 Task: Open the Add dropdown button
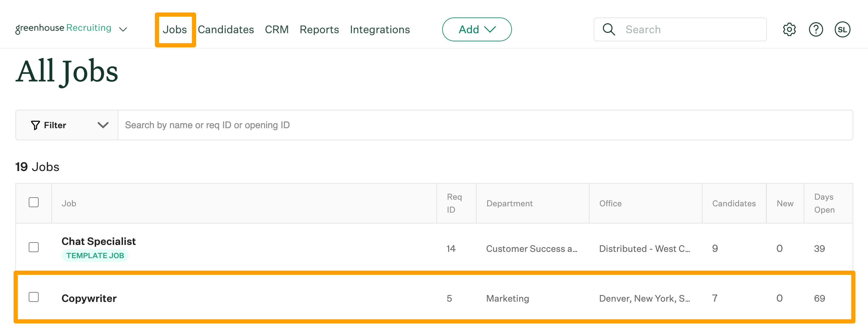point(477,30)
